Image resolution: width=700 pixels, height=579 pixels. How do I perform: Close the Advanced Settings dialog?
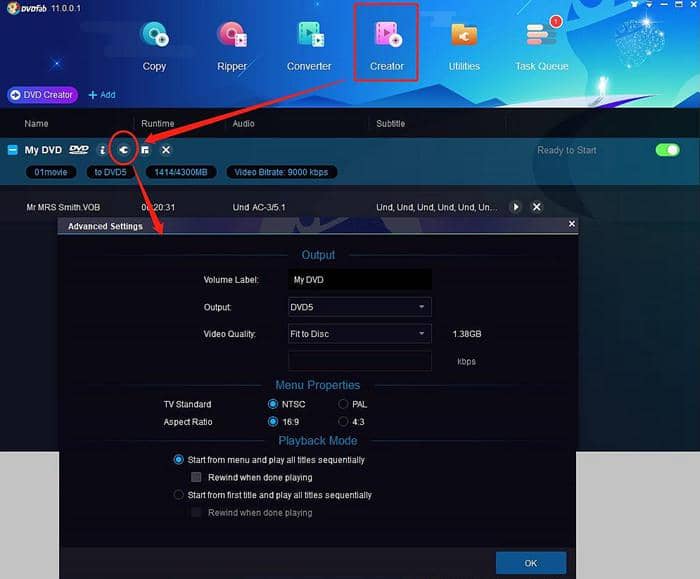(x=572, y=224)
